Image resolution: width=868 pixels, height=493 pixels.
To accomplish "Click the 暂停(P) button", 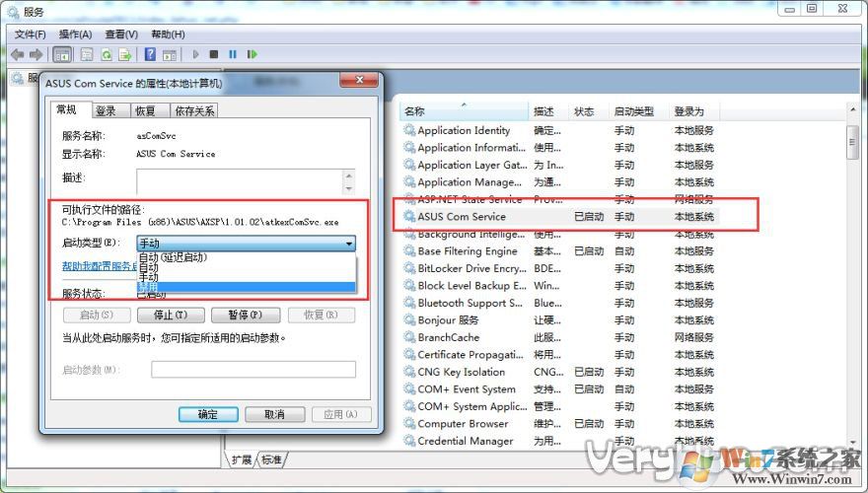I will pyautogui.click(x=246, y=315).
